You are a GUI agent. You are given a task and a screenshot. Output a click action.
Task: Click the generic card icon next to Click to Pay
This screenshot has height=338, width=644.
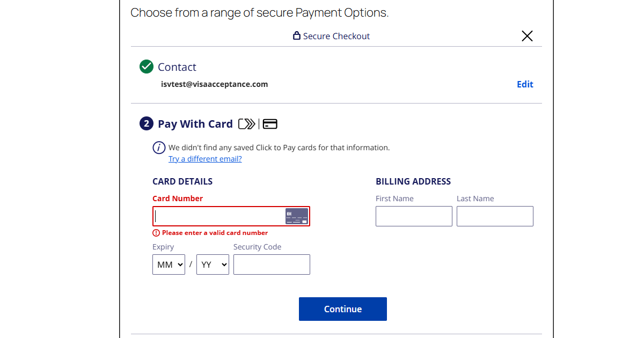coord(270,123)
